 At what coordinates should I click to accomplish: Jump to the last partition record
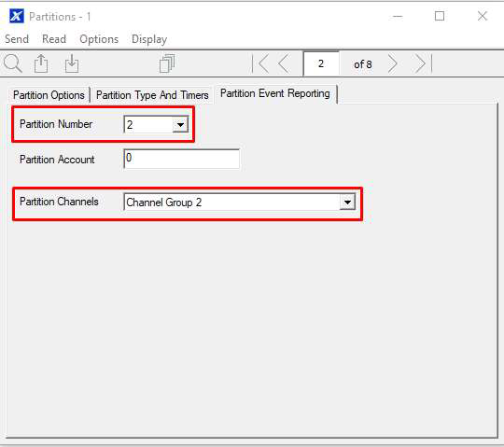click(x=424, y=63)
